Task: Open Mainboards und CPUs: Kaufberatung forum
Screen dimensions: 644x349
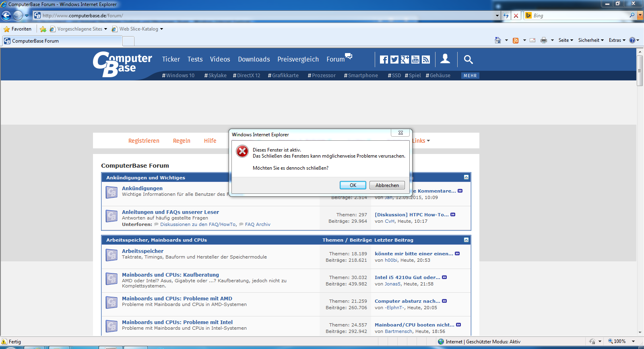Action: [170, 275]
